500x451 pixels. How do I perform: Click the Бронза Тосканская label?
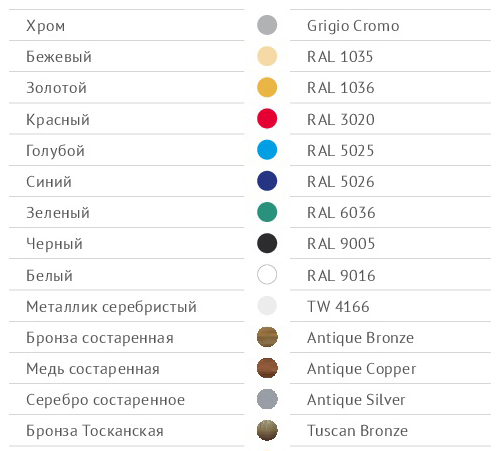[x=95, y=431]
